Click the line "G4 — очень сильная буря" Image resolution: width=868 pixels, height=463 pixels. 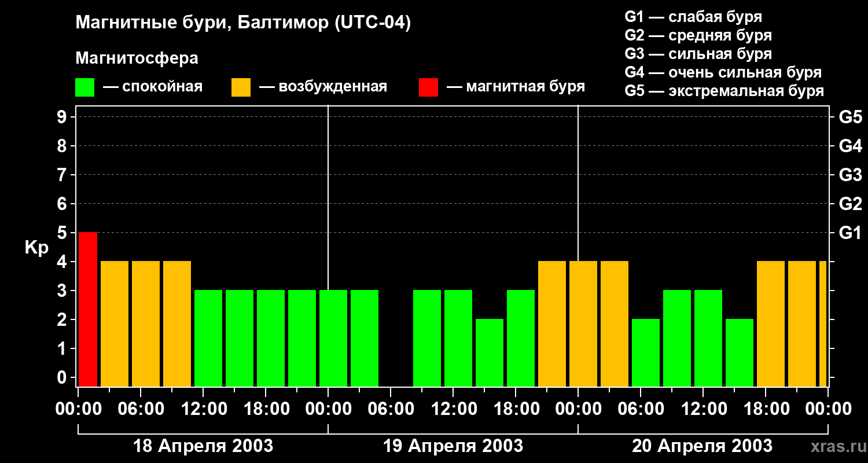[x=723, y=72]
